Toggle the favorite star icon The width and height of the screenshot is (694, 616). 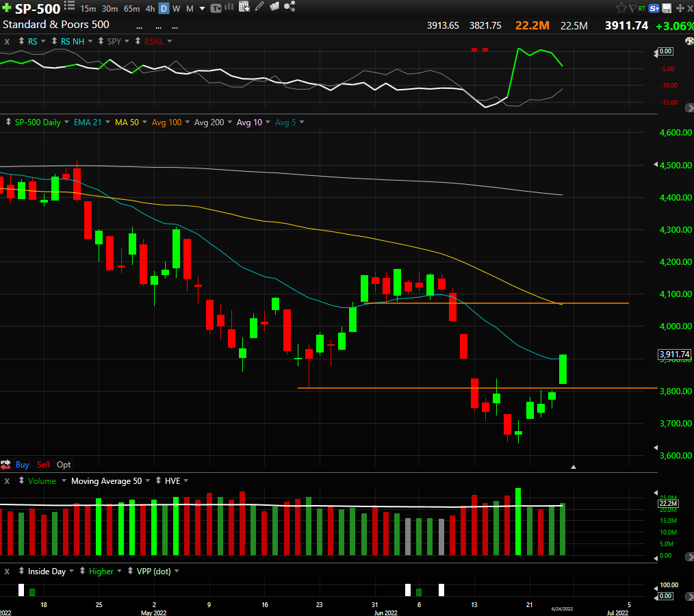coord(621,8)
